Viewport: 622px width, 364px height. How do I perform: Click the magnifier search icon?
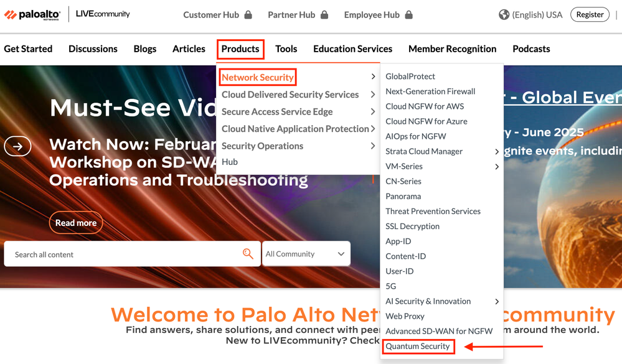(248, 254)
